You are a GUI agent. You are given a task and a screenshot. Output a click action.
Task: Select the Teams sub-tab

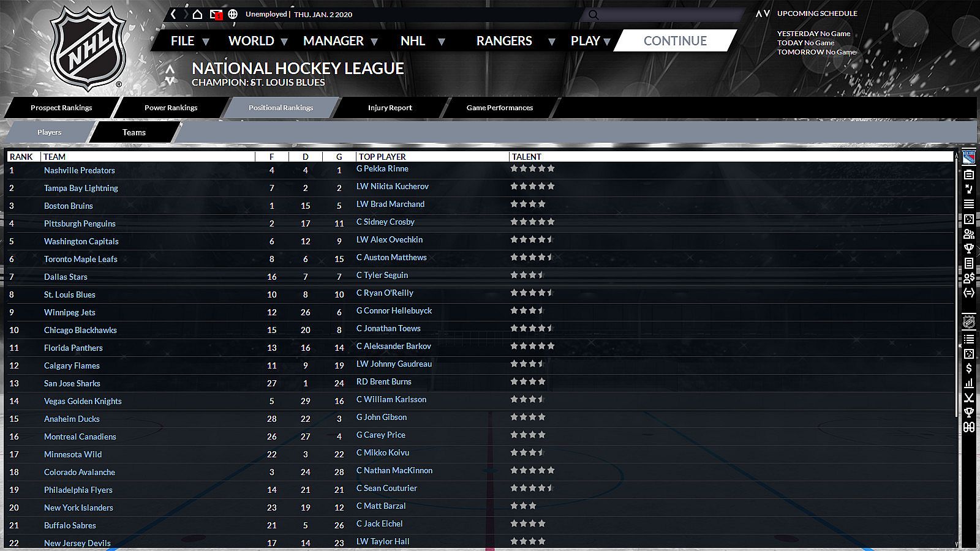134,132
